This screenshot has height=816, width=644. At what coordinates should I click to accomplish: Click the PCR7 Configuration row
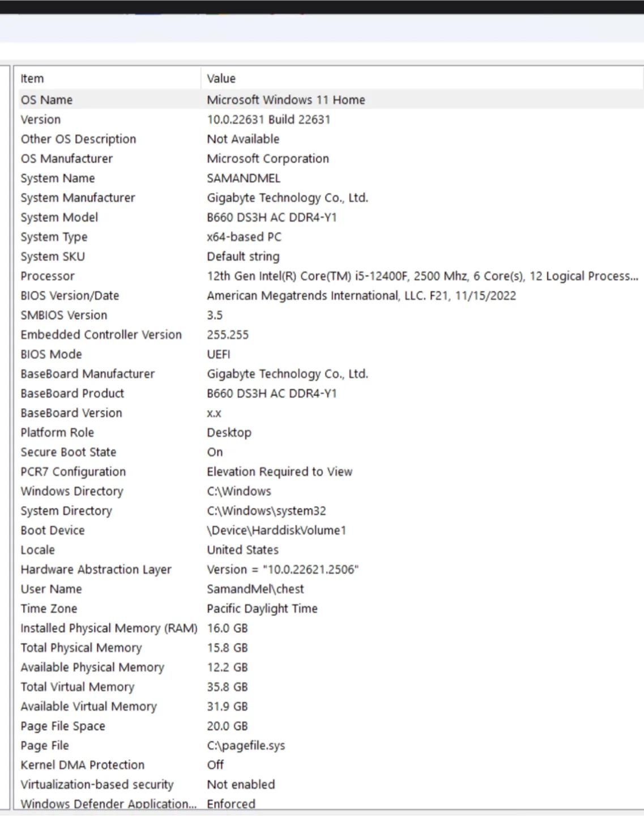73,472
